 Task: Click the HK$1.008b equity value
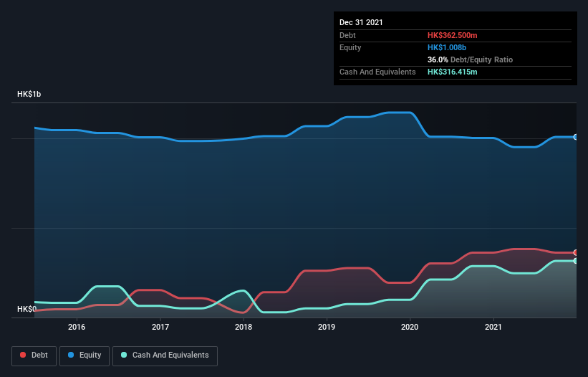click(447, 47)
